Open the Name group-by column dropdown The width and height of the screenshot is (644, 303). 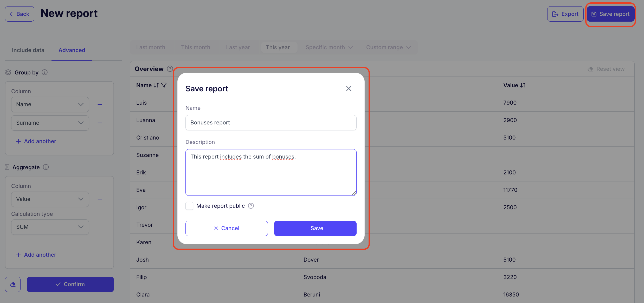pos(50,104)
